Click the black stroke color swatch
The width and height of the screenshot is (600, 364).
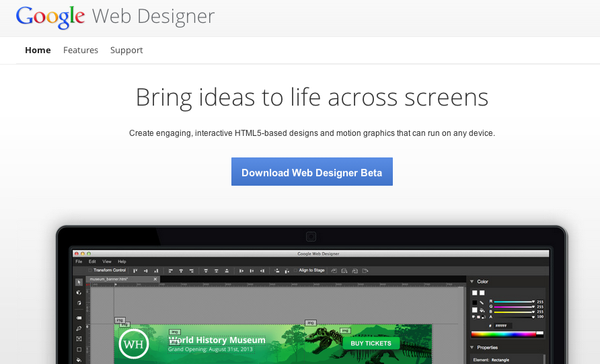click(x=474, y=303)
